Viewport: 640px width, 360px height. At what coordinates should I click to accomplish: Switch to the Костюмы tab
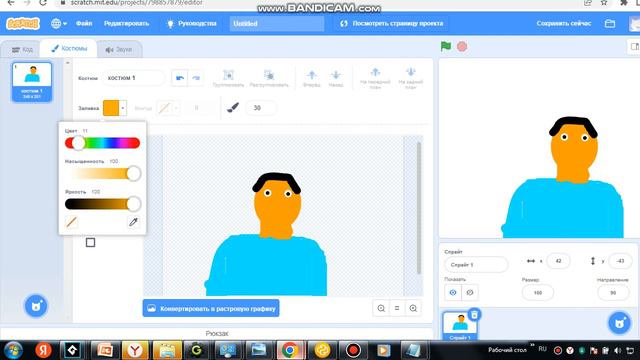[x=69, y=48]
